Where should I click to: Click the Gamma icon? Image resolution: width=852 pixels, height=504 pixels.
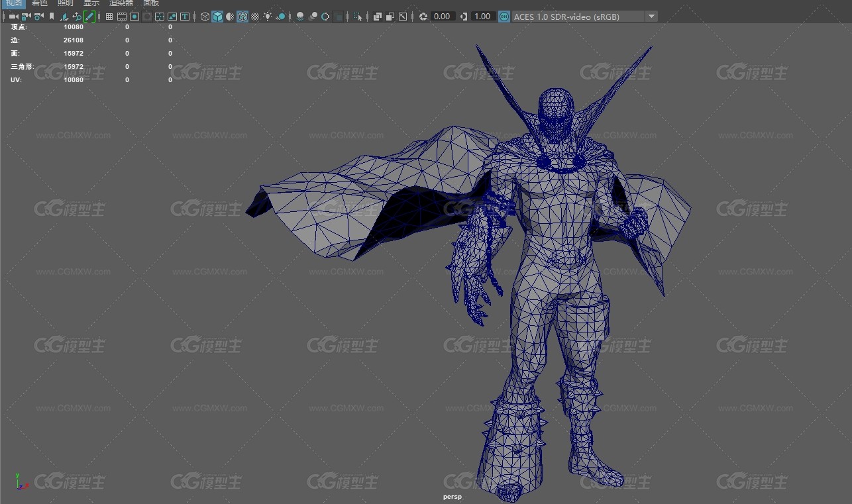click(463, 17)
